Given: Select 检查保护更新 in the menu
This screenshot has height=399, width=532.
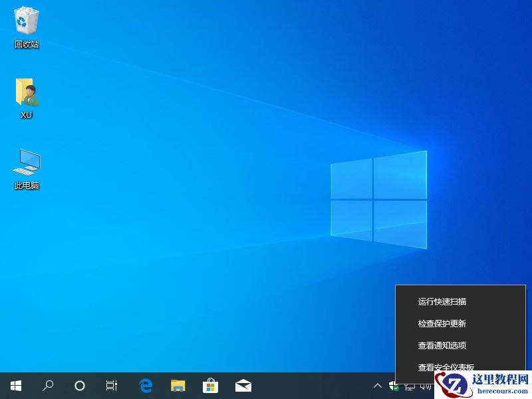Looking at the screenshot, I should tap(442, 323).
